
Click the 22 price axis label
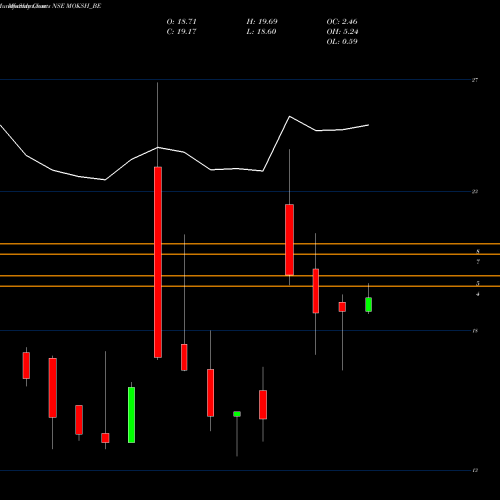[x=475, y=191]
